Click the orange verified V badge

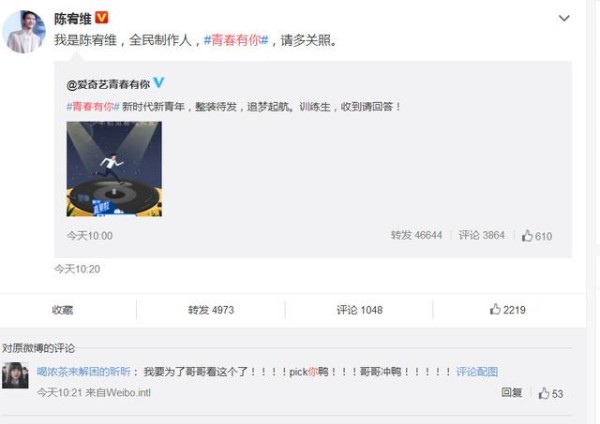101,17
